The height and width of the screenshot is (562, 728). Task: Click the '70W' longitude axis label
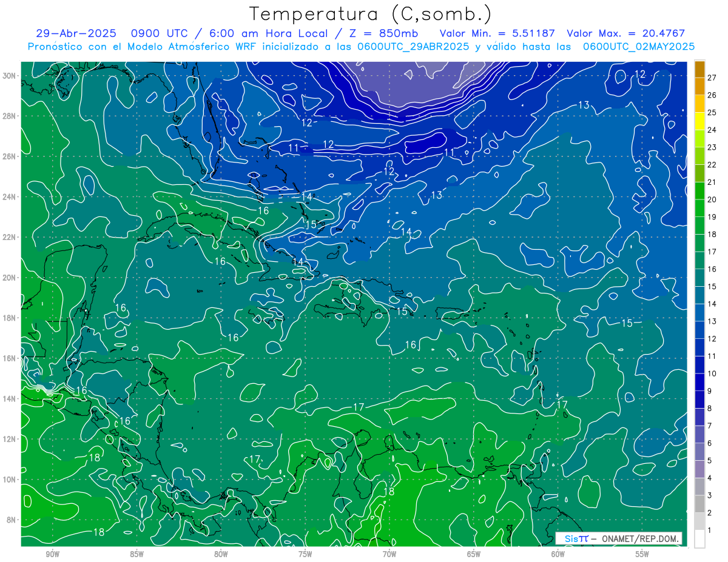click(x=389, y=554)
